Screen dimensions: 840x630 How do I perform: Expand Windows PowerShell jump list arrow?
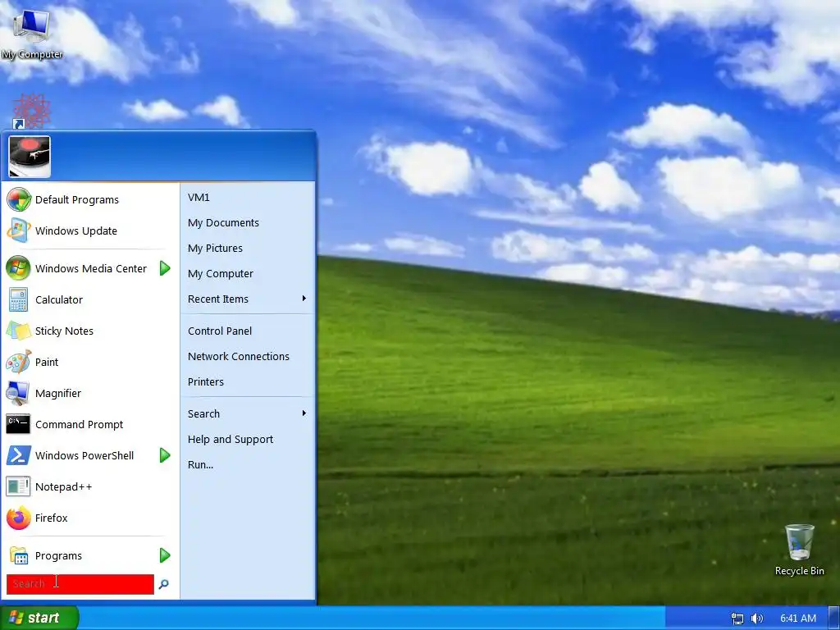tap(166, 455)
